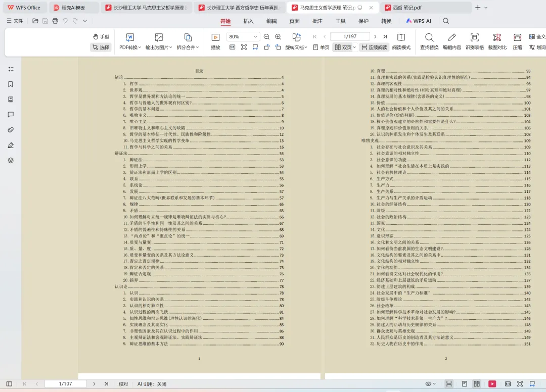Select the Hand tool
The height and width of the screenshot is (392, 546).
(101, 36)
